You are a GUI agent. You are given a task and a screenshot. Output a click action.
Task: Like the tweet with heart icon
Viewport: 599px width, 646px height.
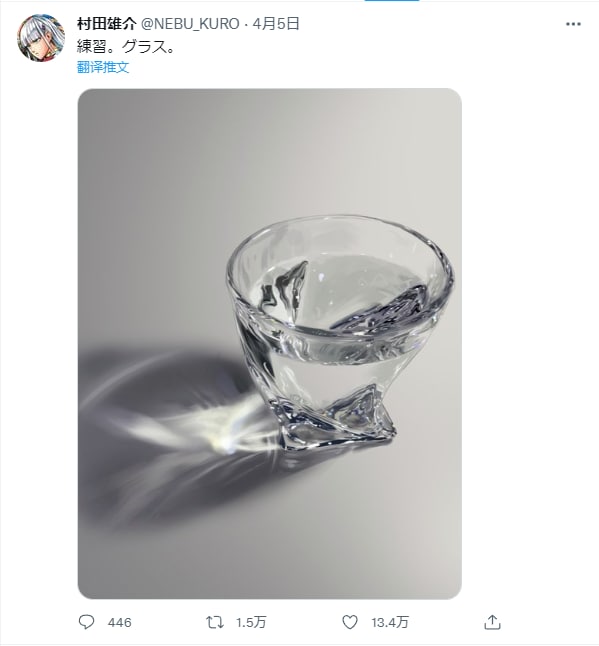[x=350, y=622]
